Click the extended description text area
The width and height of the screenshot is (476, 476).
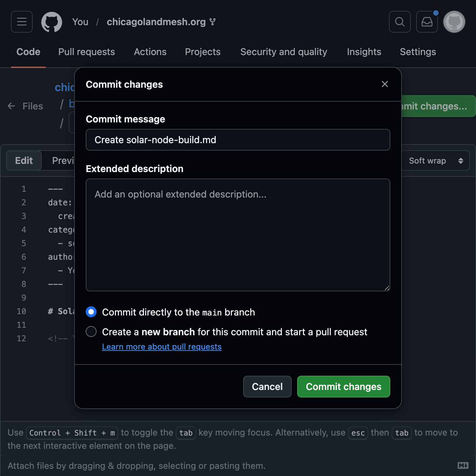(238, 235)
